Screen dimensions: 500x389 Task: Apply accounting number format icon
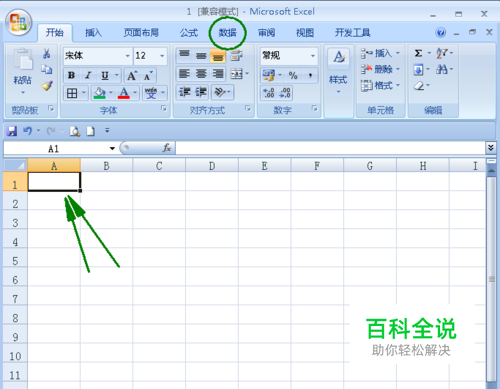tap(269, 75)
